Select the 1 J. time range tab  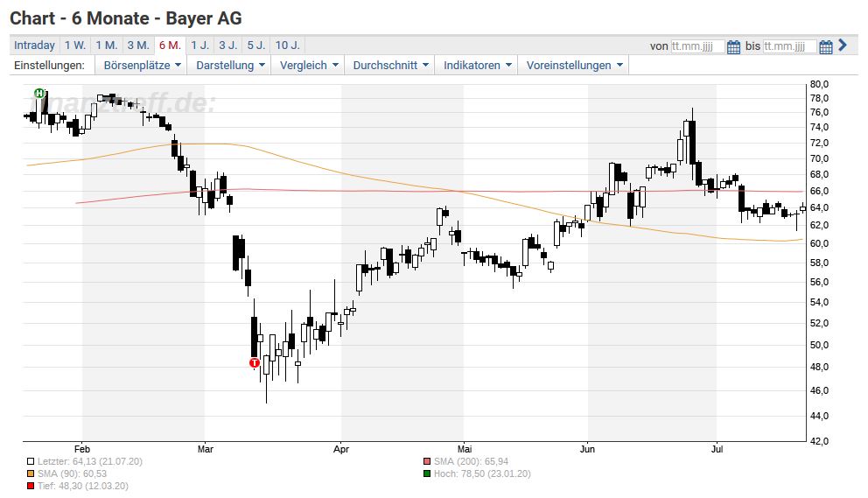[199, 46]
